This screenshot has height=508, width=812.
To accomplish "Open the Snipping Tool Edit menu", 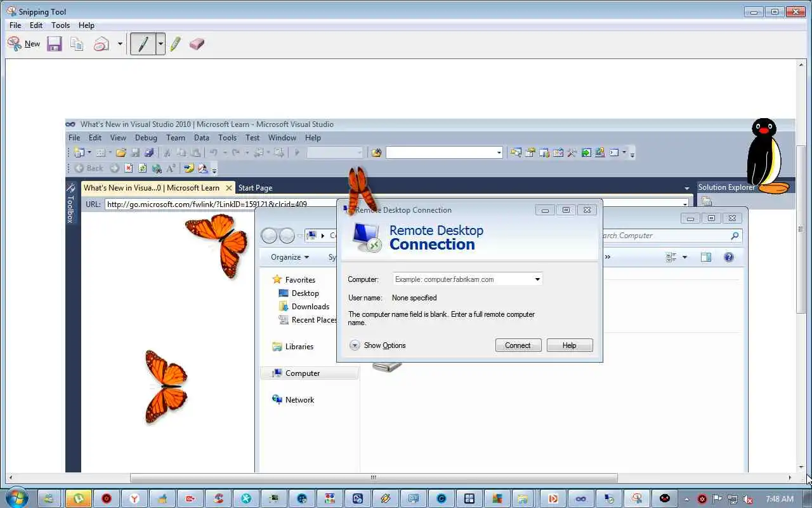I will [36, 25].
